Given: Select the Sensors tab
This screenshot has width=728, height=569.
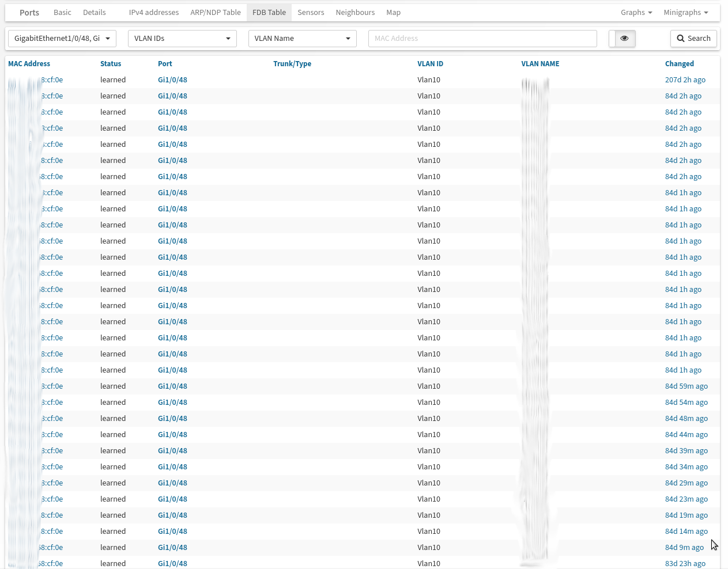Looking at the screenshot, I should (x=311, y=13).
